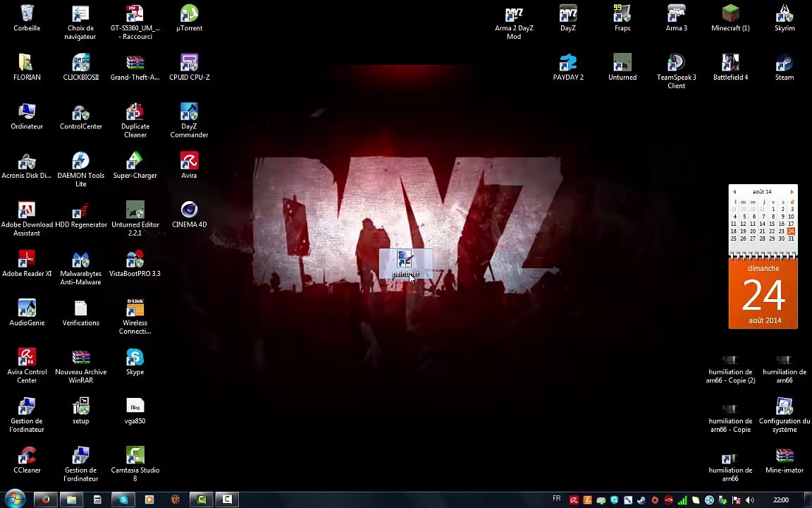Select the Skype desktop shortcut
The height and width of the screenshot is (508, 812).
pyautogui.click(x=135, y=362)
